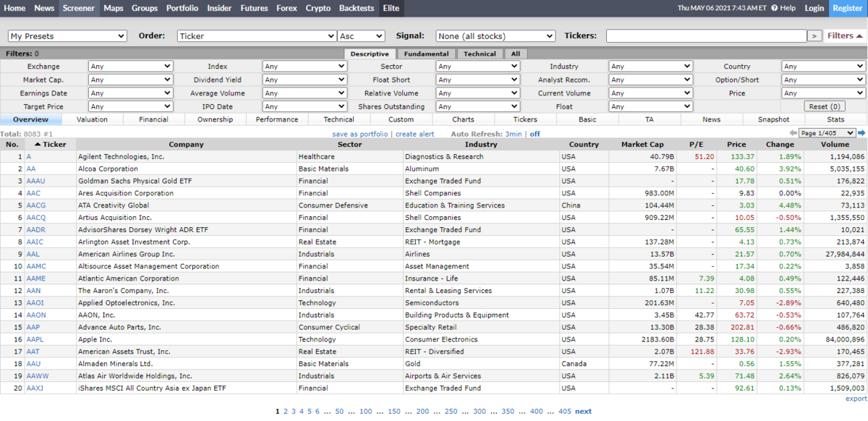
Task: Go to next page using right arrow icon
Action: (861, 133)
